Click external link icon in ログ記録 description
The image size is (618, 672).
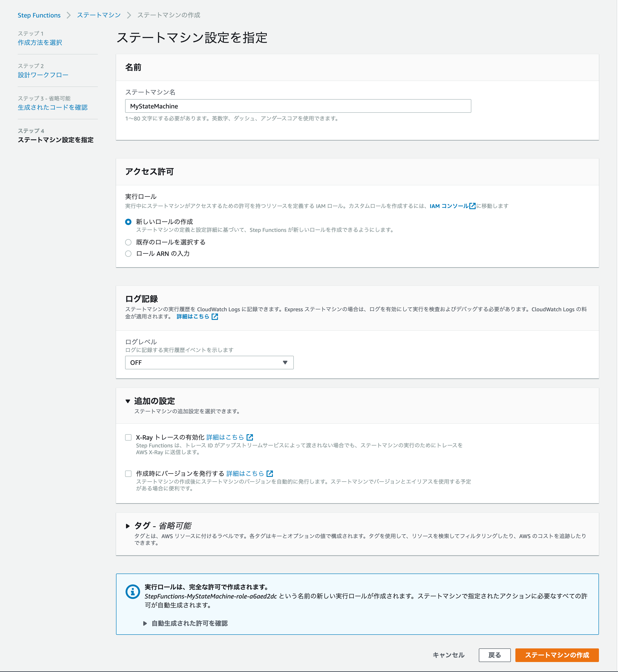coord(215,316)
